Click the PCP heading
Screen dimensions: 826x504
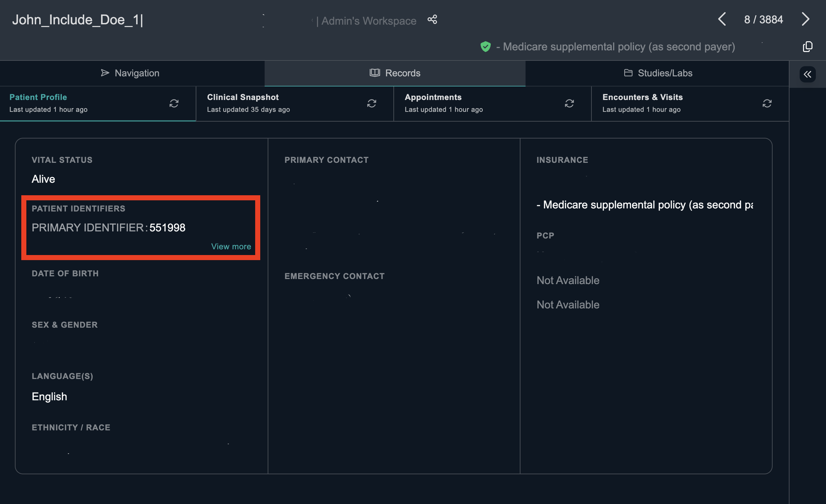[545, 236]
